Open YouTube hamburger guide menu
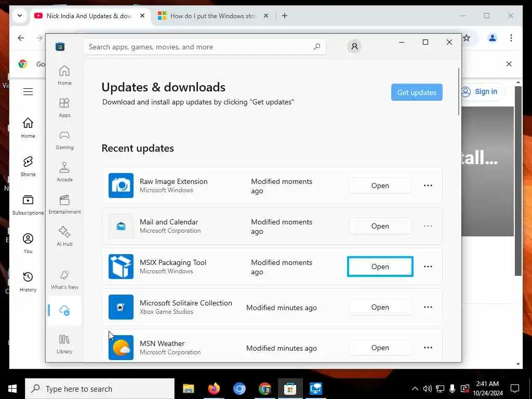 [28, 91]
